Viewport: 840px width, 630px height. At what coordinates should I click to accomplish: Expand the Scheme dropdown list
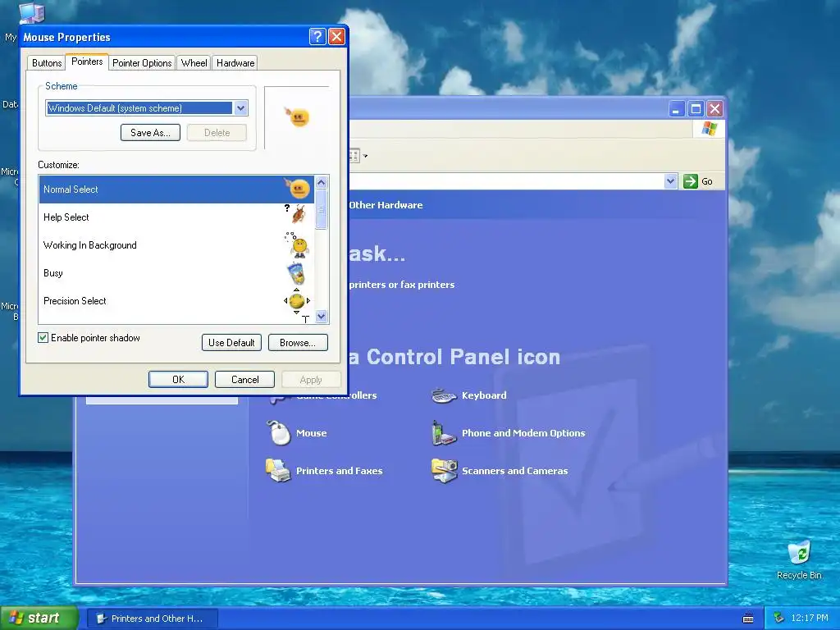[x=240, y=108]
